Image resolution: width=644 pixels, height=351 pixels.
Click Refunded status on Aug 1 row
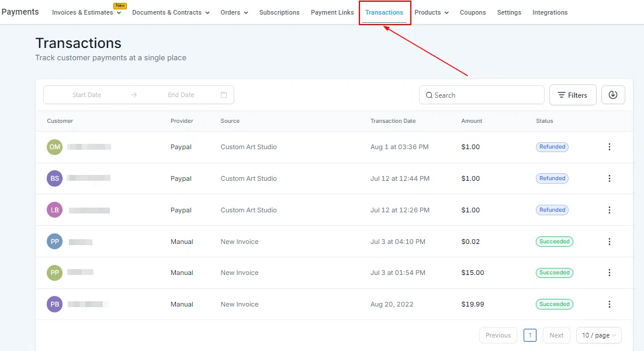[552, 147]
